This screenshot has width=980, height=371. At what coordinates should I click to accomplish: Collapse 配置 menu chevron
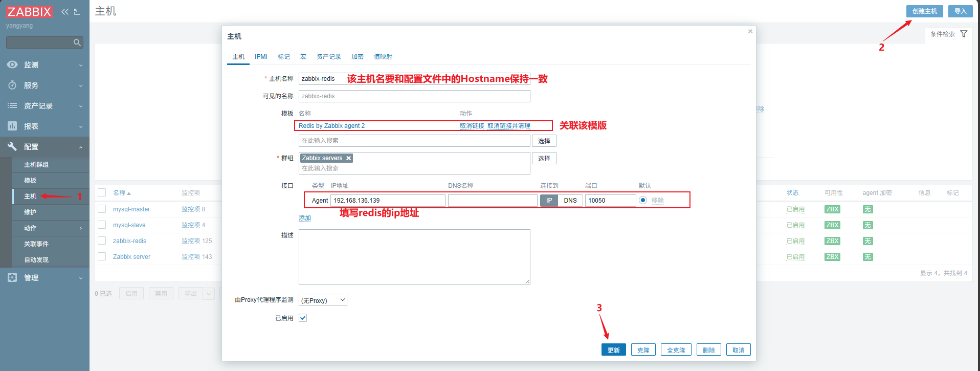click(81, 147)
